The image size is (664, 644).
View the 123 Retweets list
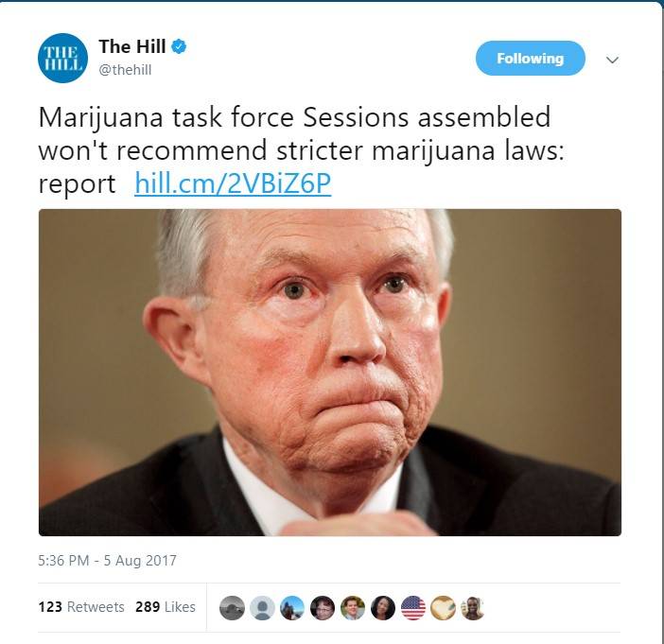click(81, 607)
